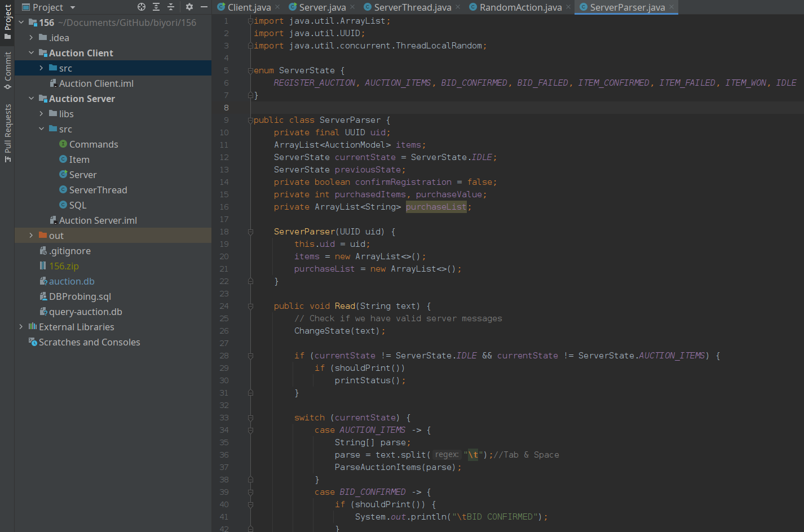Expand the External Libraries node
804x532 pixels.
[21, 326]
